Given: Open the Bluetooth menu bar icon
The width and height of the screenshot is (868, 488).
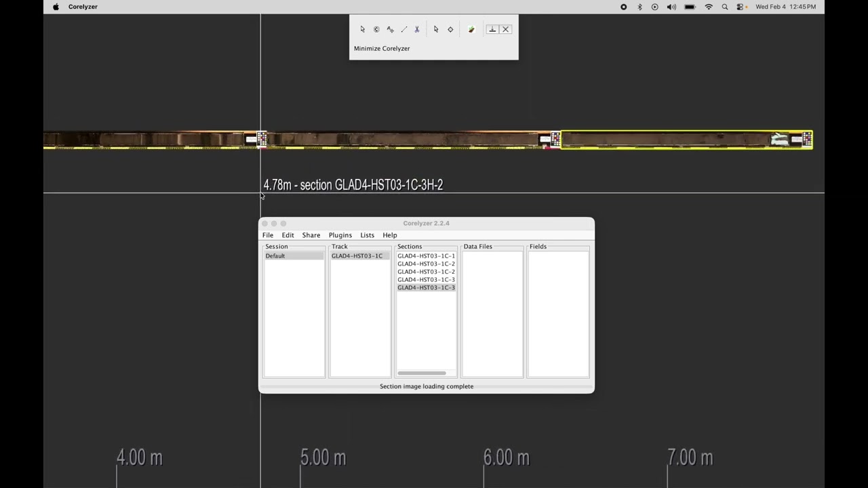Looking at the screenshot, I should click(639, 7).
